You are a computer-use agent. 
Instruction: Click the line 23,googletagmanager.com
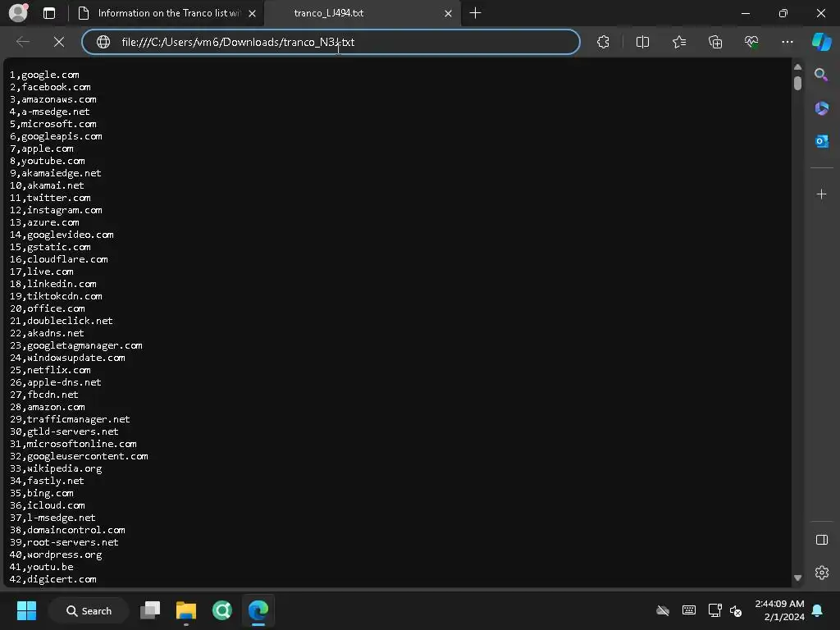point(76,345)
